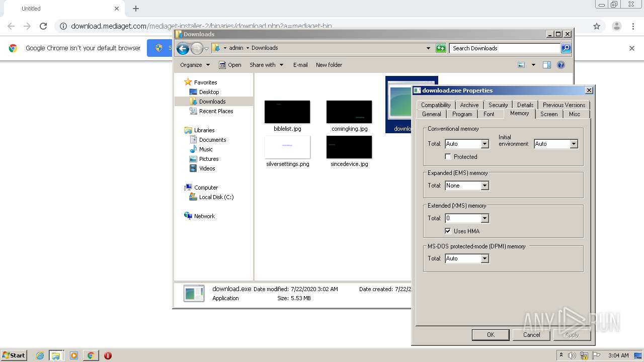This screenshot has width=644, height=362.
Task: Open Expanded (EMS) memory Total dropdown
Action: (x=485, y=186)
